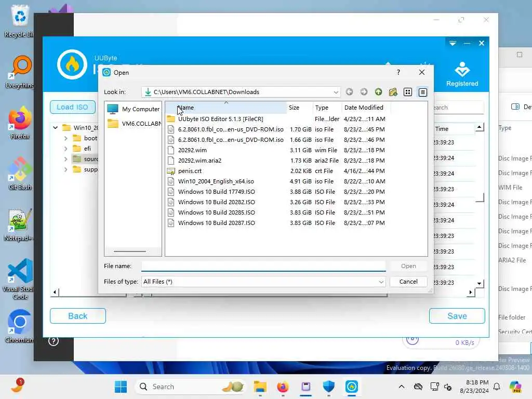This screenshot has height=399, width=532.
Task: Expand the support folder node
Action: [x=65, y=169]
